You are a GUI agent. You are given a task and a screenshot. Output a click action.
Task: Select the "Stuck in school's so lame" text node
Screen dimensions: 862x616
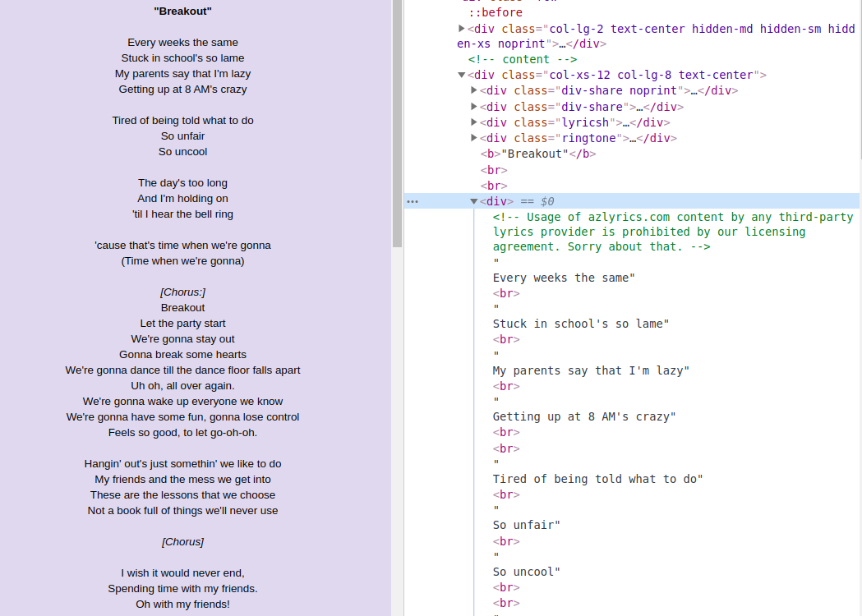(x=580, y=324)
